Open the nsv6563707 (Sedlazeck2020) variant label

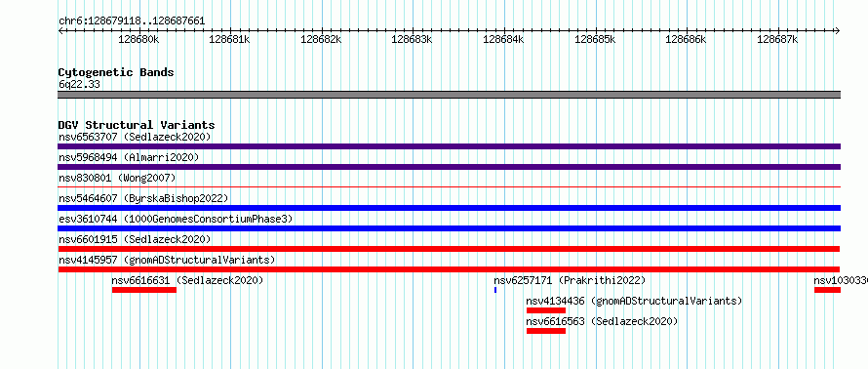point(135,137)
